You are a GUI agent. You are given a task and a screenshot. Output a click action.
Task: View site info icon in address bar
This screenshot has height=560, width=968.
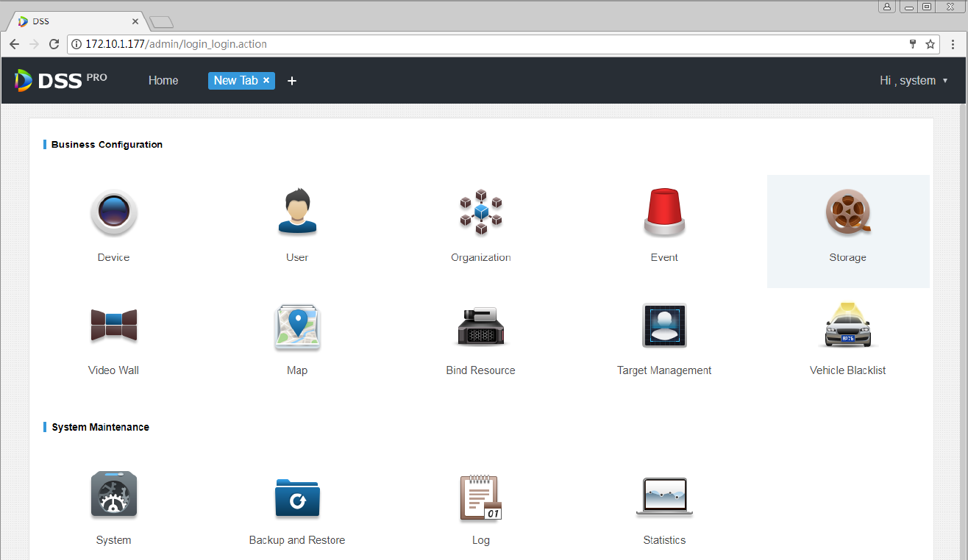[x=76, y=44]
